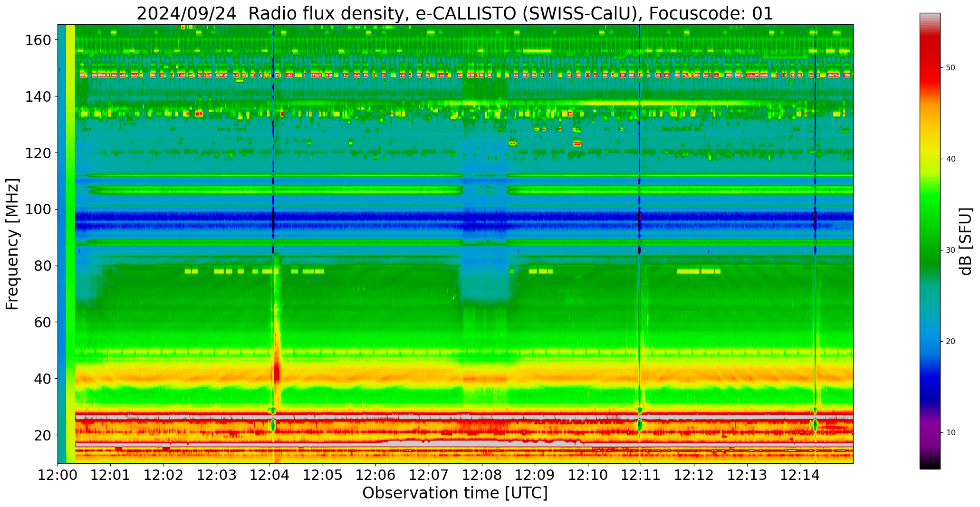The width and height of the screenshot is (980, 507).
Task: Click the 12:13 time tick label
Action: click(x=747, y=475)
